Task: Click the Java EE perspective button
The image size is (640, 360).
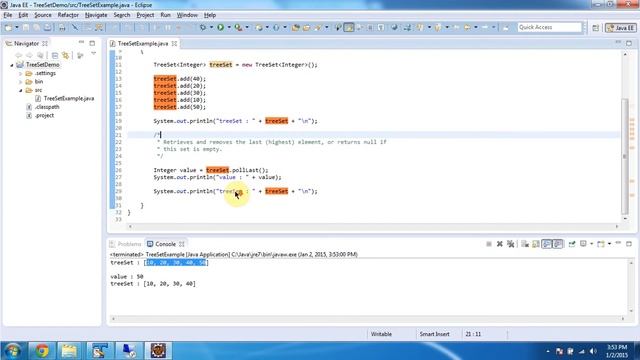Action: pos(620,28)
